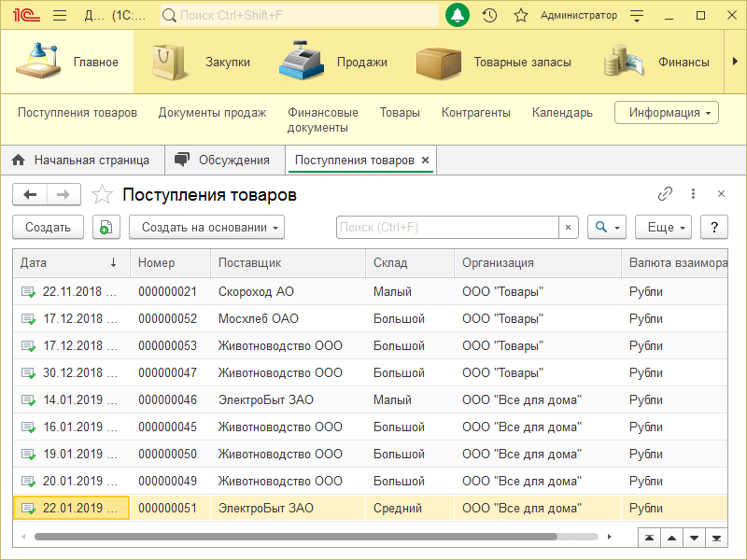Open the Поступления товаров link
Screen dimensions: 747x560
point(78,113)
